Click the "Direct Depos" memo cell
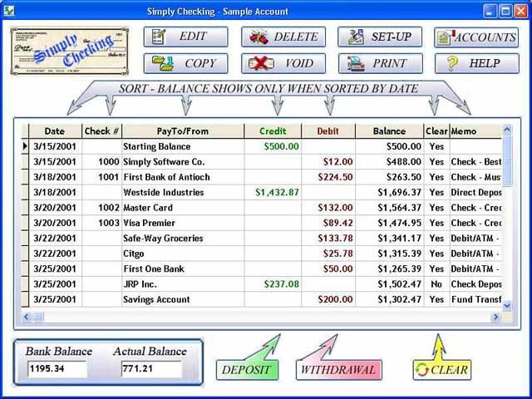 pyautogui.click(x=475, y=192)
